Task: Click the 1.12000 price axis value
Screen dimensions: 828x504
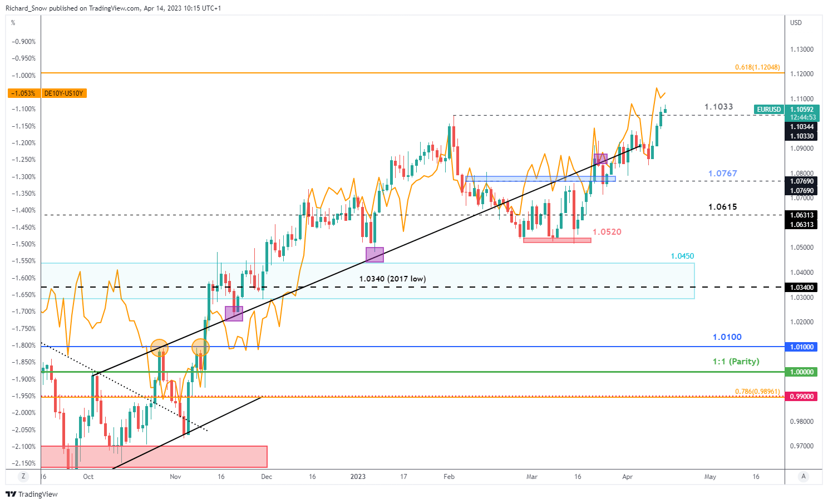Action: click(802, 74)
